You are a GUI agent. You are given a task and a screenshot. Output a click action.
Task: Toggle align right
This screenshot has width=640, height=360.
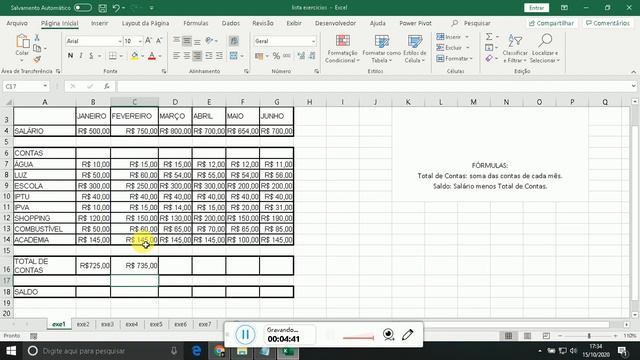(x=197, y=56)
